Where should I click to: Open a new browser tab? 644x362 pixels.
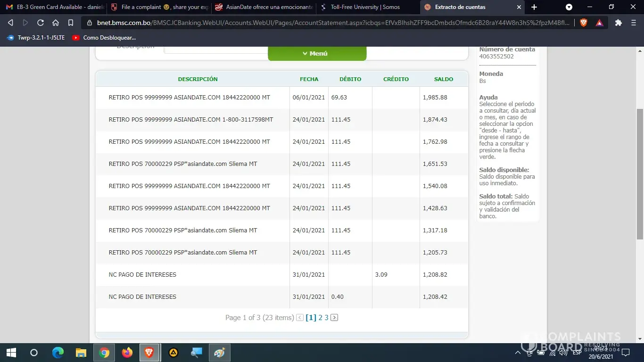coord(534,7)
